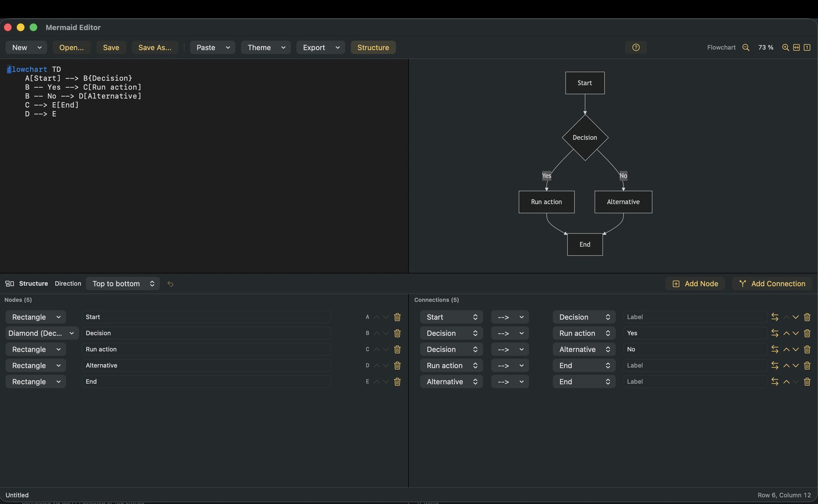Delete the Alternative node row
The width and height of the screenshot is (818, 504).
pos(397,365)
